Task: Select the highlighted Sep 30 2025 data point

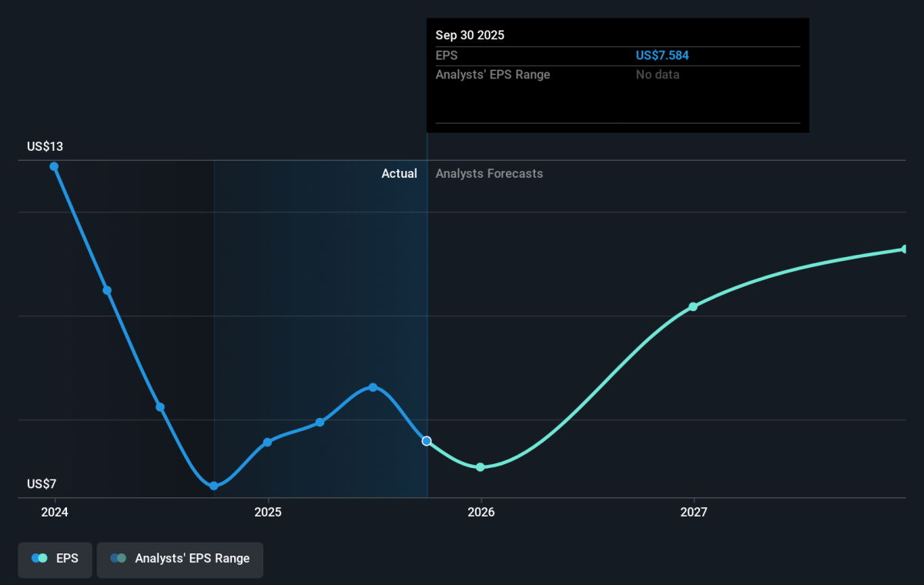Action: (x=427, y=441)
